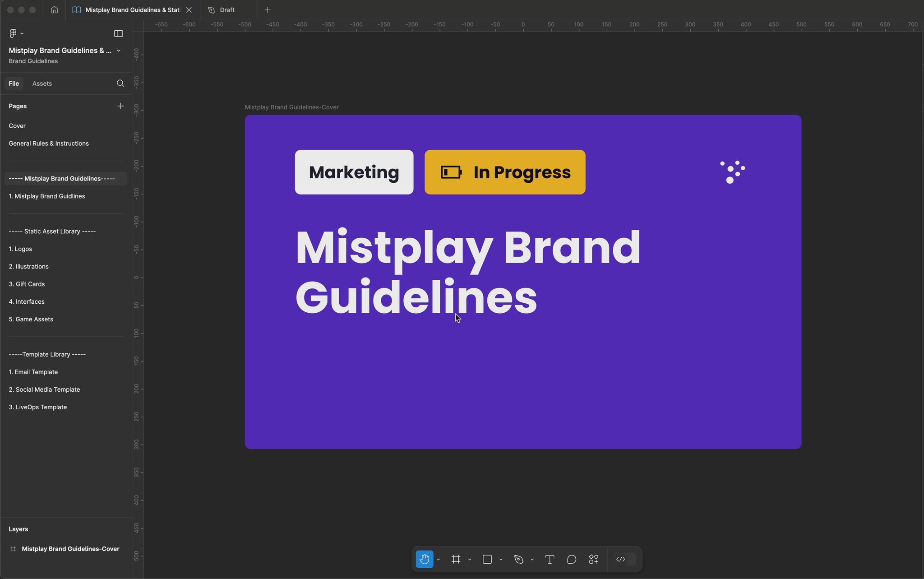Viewport: 924px width, 579px height.
Task: Select the Marketing badge on canvas
Action: 354,172
